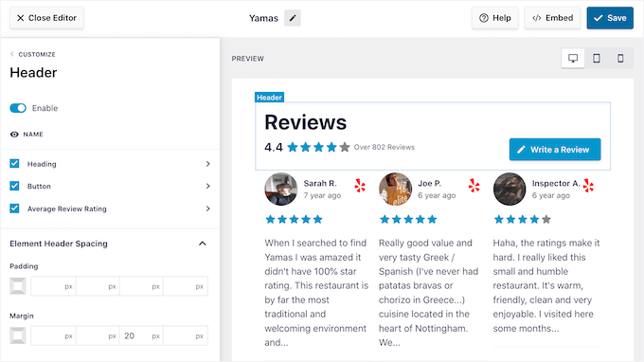Click Inspector A.'s profile photo

pyautogui.click(x=510, y=189)
